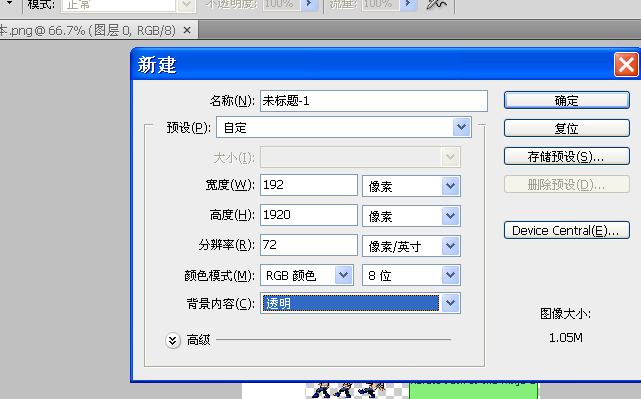
Task: Click the 分辨率 field showing 72
Action: 309,245
